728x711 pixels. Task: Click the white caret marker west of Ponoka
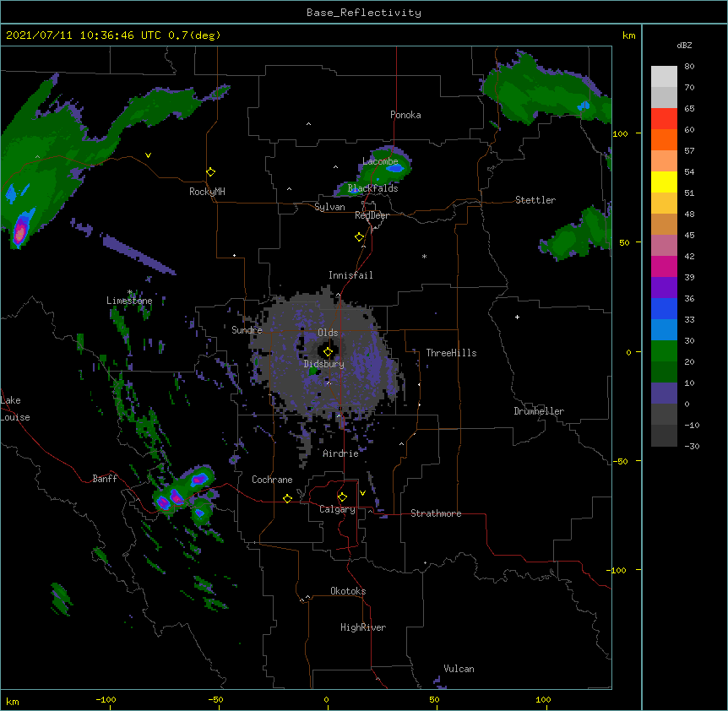(309, 124)
